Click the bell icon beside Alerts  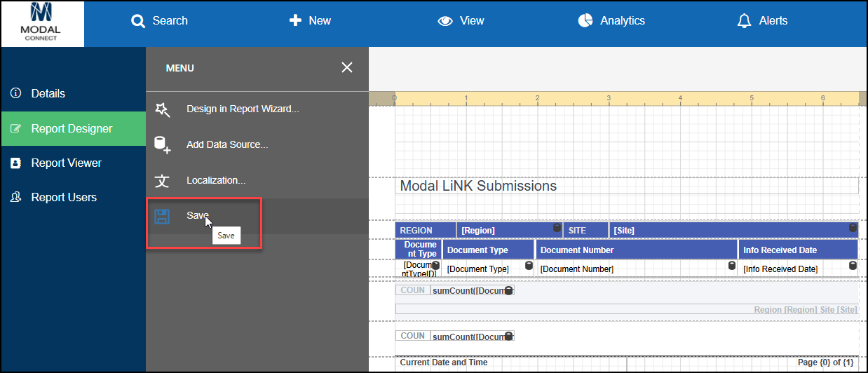coord(744,21)
